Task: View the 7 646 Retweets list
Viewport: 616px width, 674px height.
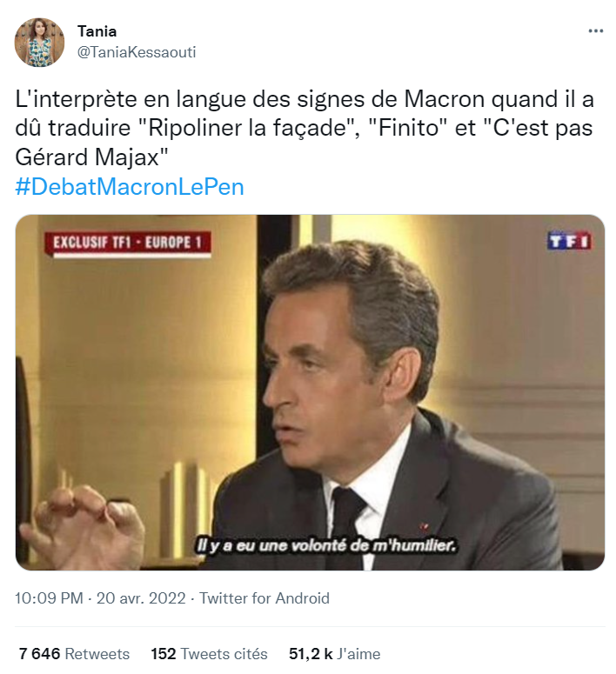Action: 74,654
